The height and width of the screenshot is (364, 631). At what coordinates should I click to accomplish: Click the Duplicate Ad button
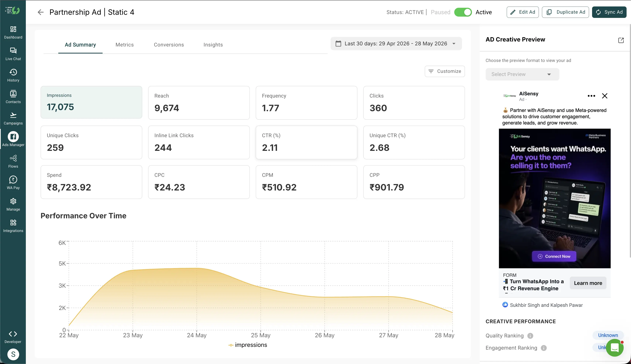click(565, 12)
